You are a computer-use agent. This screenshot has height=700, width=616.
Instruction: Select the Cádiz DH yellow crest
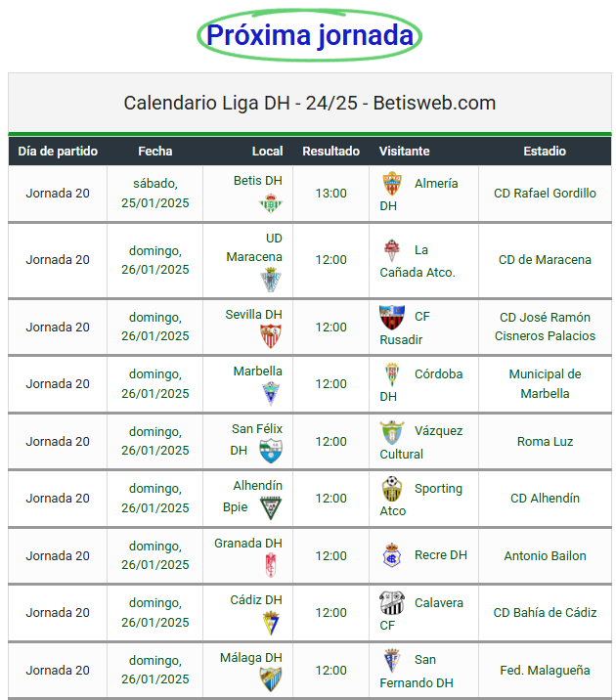(271, 623)
